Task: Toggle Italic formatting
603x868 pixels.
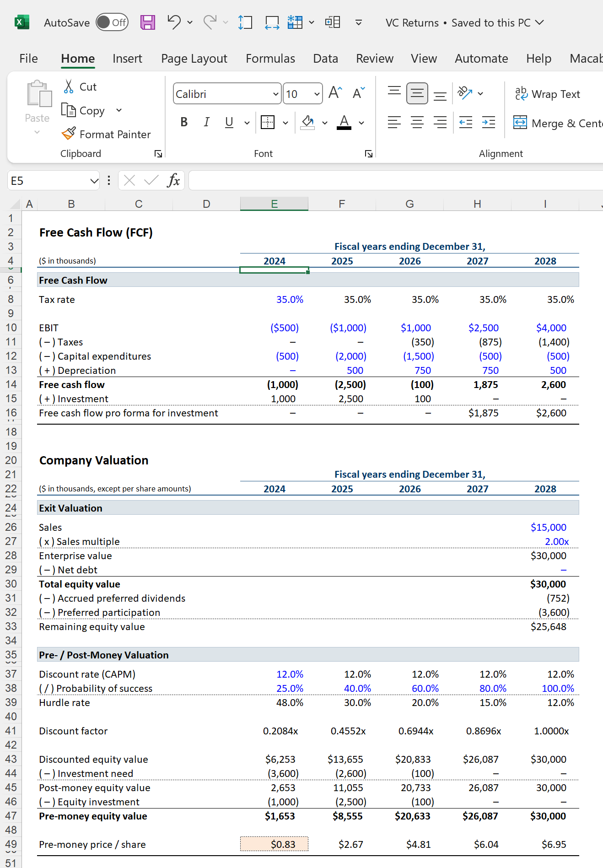Action: 206,122
